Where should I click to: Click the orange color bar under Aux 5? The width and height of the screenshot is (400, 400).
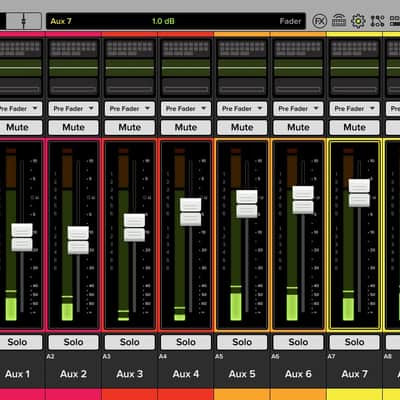point(242,394)
